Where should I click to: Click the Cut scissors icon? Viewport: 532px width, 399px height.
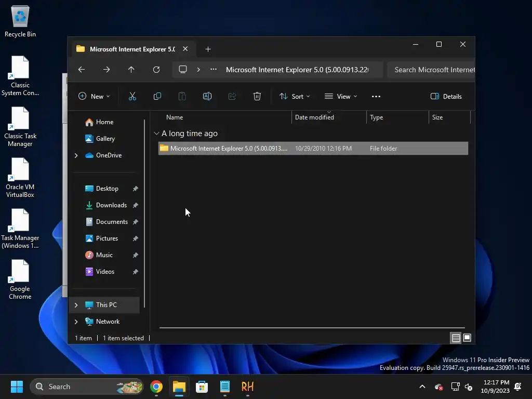(132, 96)
